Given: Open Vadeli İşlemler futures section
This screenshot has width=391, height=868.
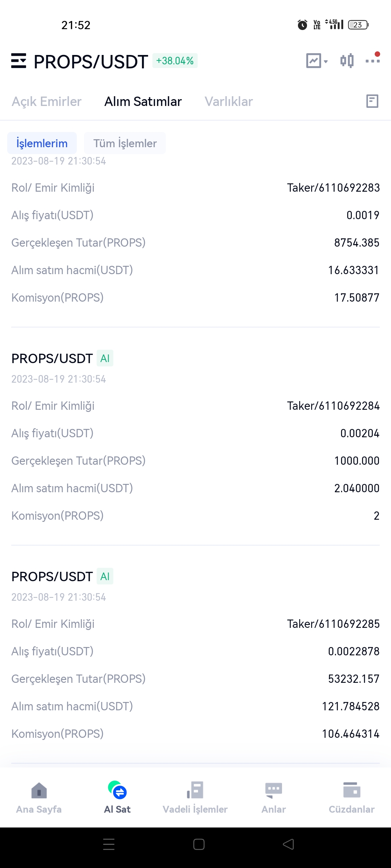Looking at the screenshot, I should tap(195, 798).
